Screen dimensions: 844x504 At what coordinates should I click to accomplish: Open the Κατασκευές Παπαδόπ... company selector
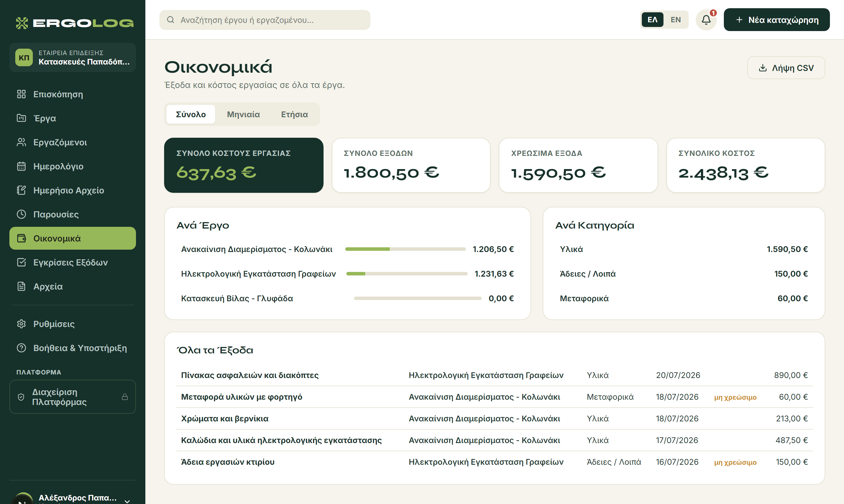pos(73,57)
